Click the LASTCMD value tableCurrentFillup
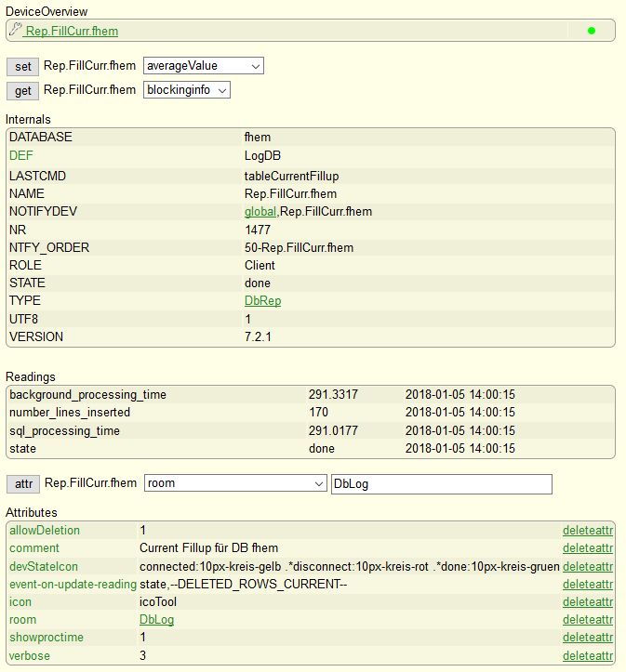 tap(291, 177)
